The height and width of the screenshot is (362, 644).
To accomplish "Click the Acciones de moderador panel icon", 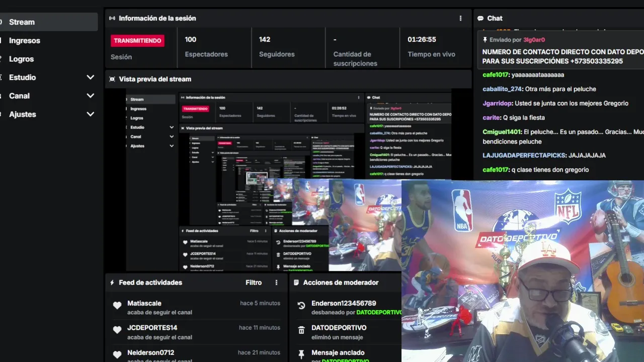I will coord(296,283).
